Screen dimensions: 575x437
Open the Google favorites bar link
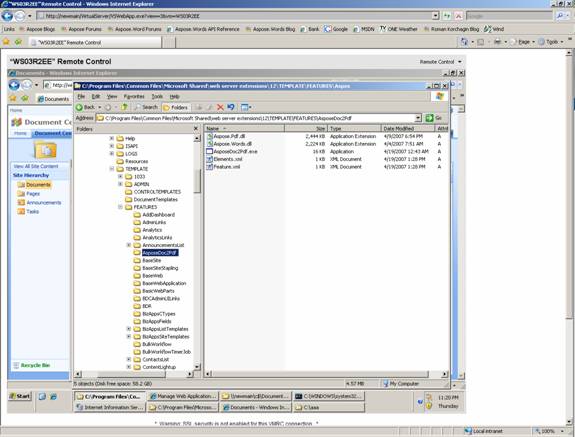[x=336, y=29]
